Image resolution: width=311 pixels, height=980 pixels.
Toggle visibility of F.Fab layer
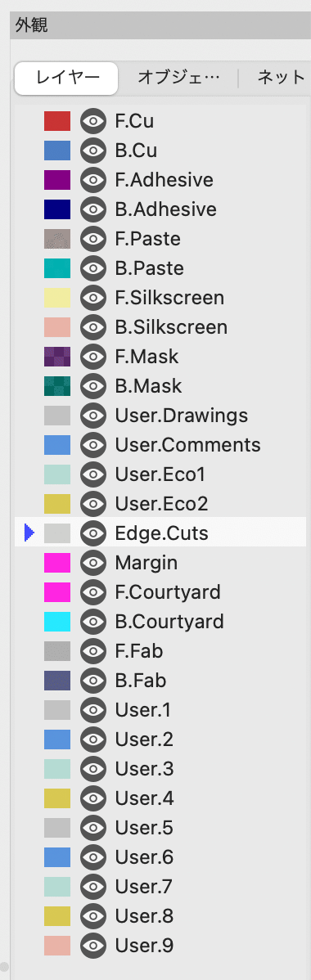click(x=93, y=650)
